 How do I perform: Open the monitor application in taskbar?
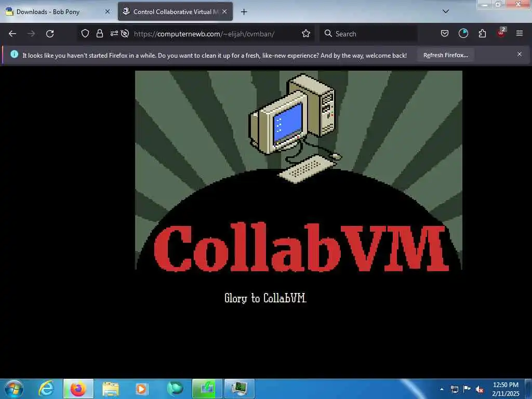click(x=240, y=389)
